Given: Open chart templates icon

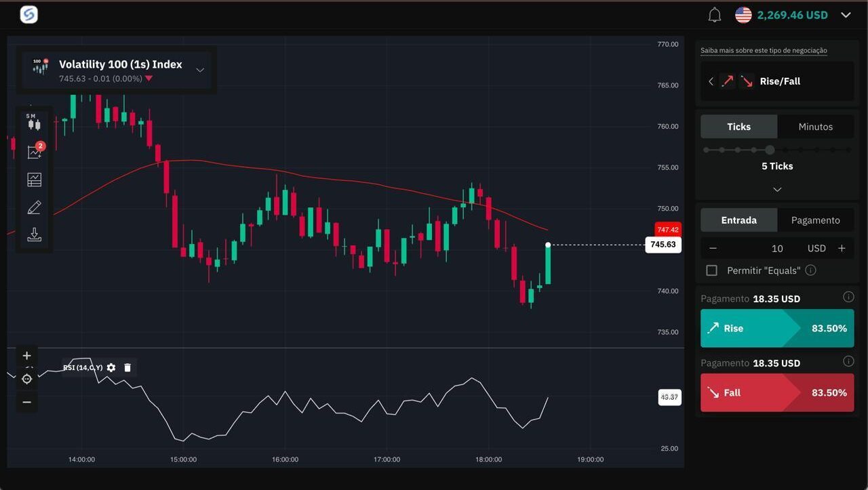Looking at the screenshot, I should point(34,180).
